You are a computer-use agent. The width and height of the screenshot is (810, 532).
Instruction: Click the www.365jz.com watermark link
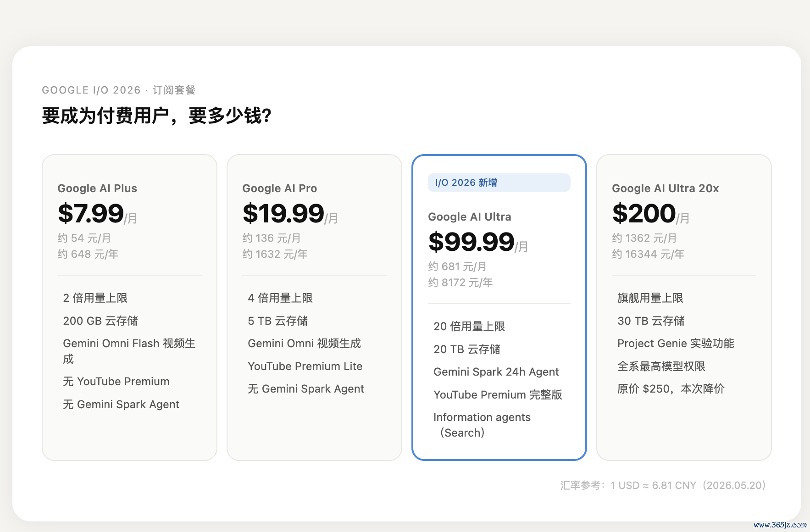click(780, 525)
